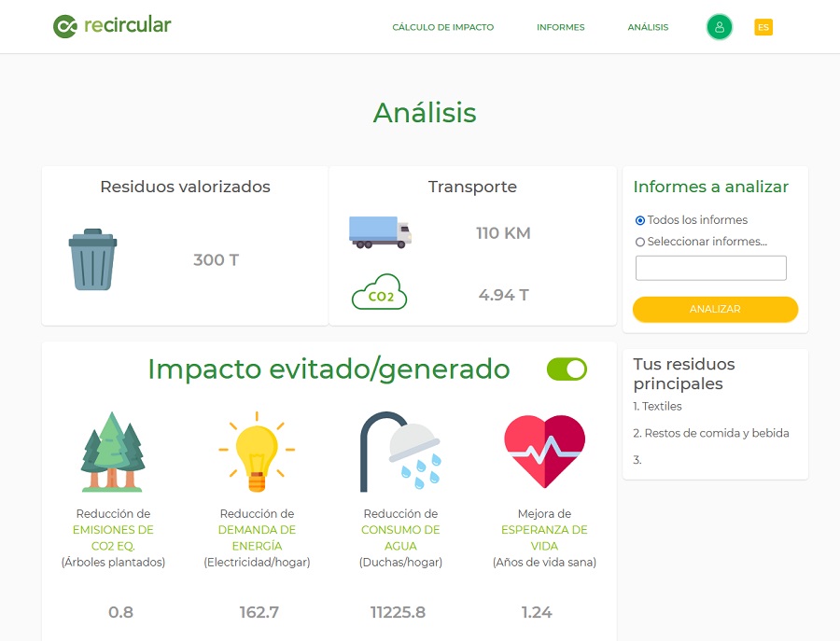Viewport: 840px width, 641px height.
Task: Select Todos los informes radio option
Action: click(x=639, y=220)
